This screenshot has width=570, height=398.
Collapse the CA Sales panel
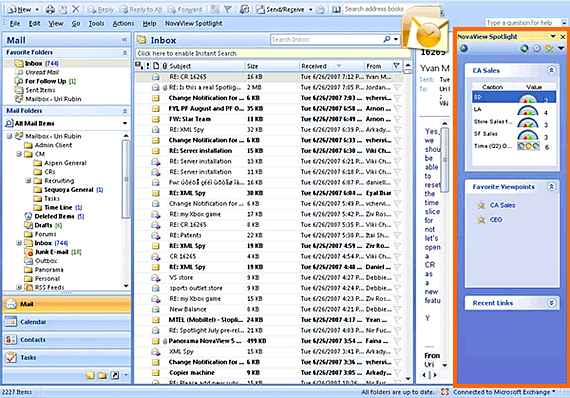551,71
